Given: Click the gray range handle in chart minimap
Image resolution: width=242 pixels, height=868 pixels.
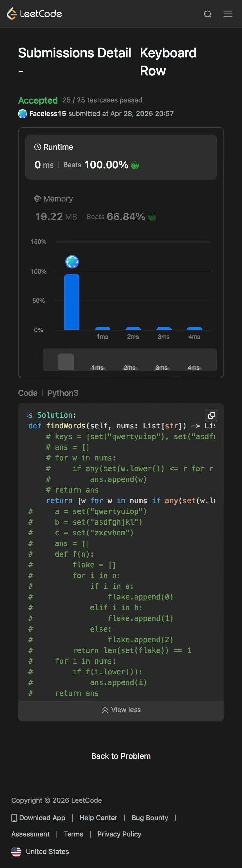Looking at the screenshot, I should [x=66, y=362].
